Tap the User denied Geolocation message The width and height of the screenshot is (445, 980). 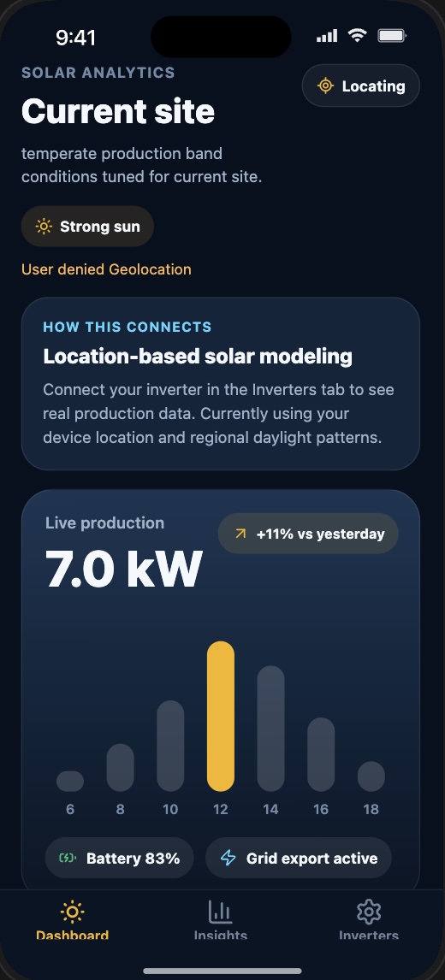[106, 269]
